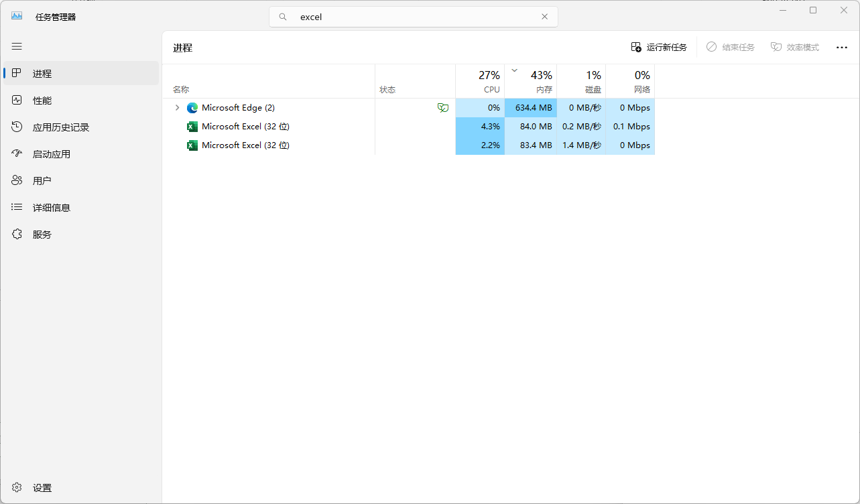
Task: Click the End task circle icon
Action: point(711,47)
